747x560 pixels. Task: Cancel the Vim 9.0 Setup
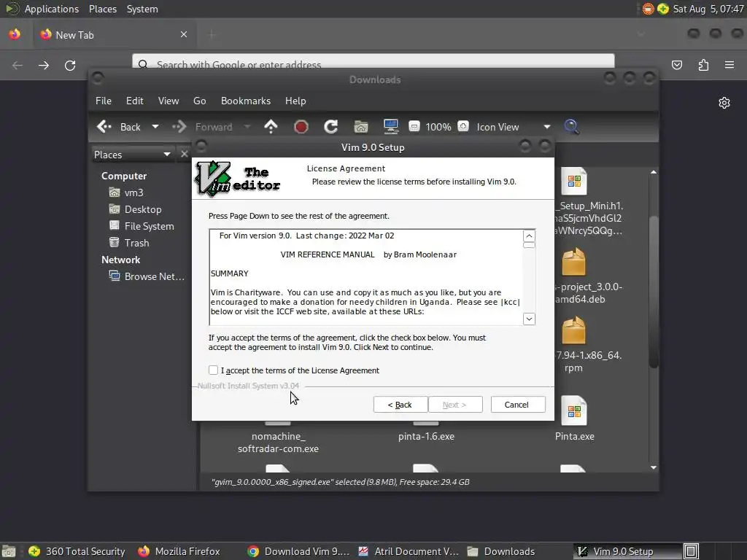point(518,404)
